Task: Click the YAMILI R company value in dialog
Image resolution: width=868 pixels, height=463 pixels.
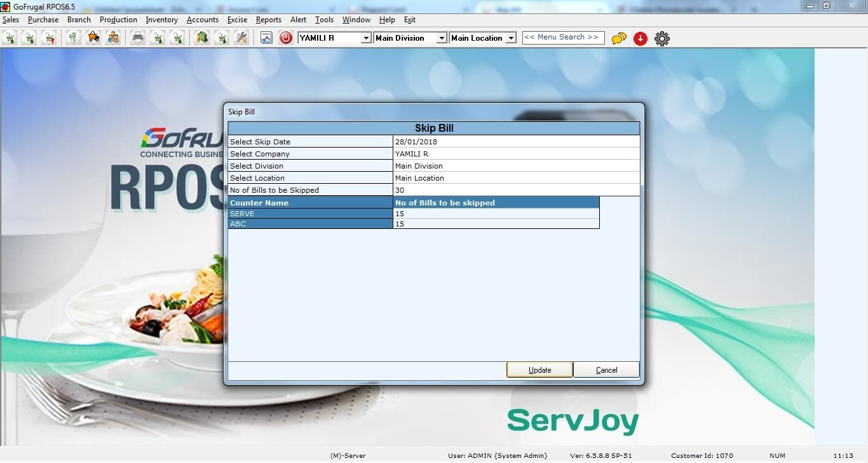Action: (x=517, y=154)
